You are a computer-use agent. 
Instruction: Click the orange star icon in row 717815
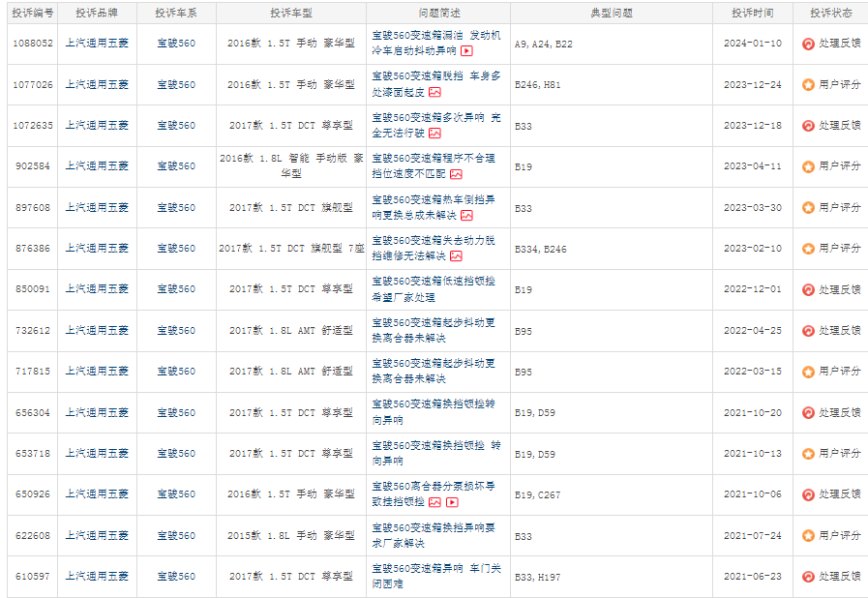click(808, 372)
